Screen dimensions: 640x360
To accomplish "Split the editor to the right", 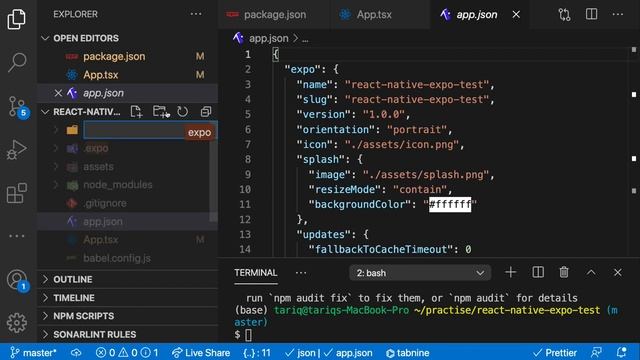I will [591, 14].
